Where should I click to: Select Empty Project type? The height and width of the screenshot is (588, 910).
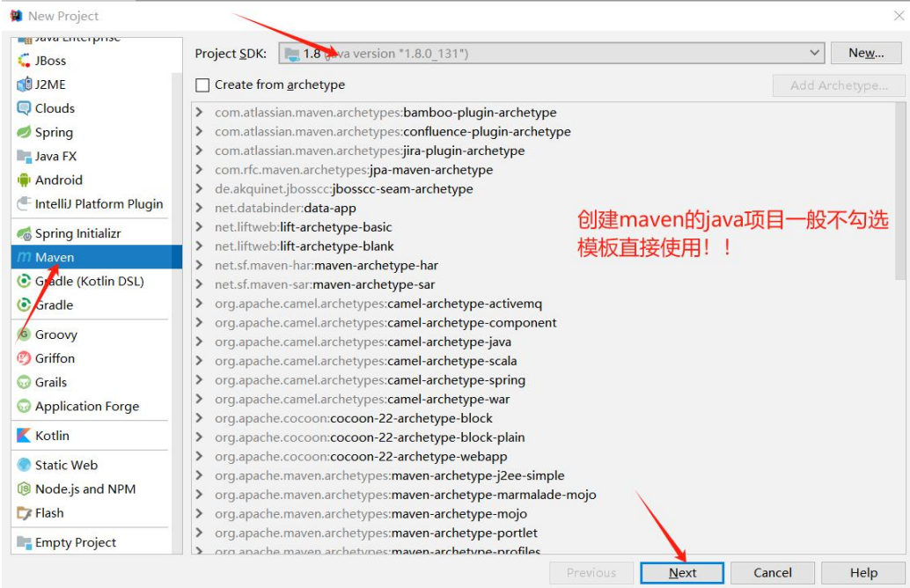point(92,542)
